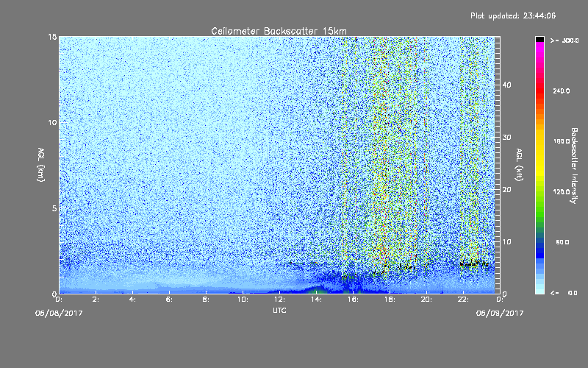
Task: Click the 22: hour tick label
Action: tap(464, 300)
